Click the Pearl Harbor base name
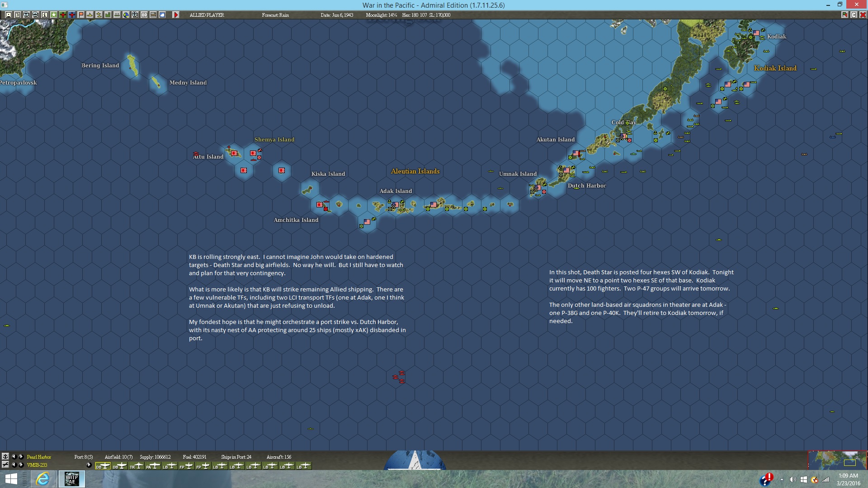This screenshot has width=868, height=488. click(39, 457)
